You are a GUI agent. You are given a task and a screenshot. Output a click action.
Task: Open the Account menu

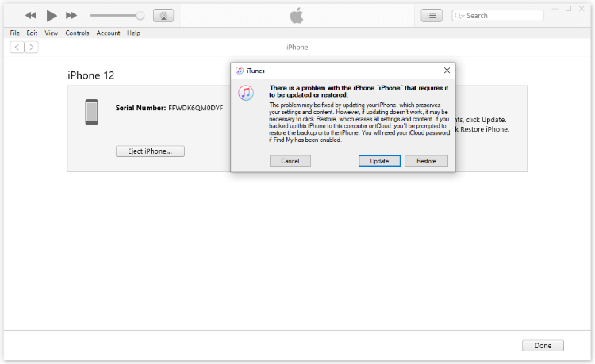(108, 33)
